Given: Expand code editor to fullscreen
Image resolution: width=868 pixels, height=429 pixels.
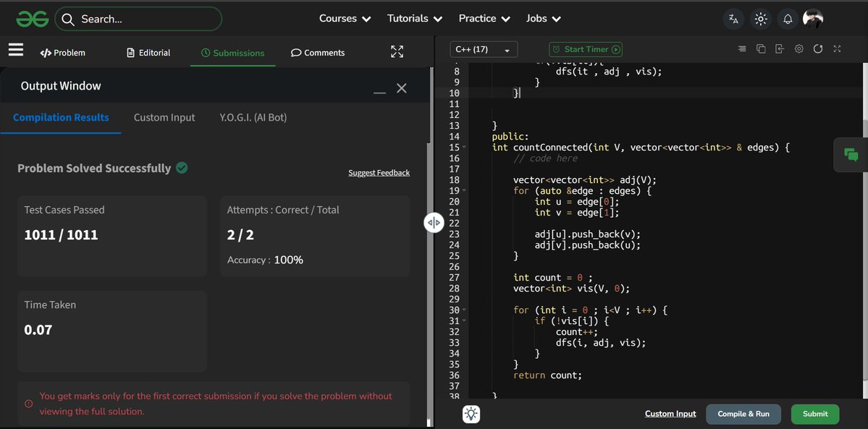Looking at the screenshot, I should point(837,48).
